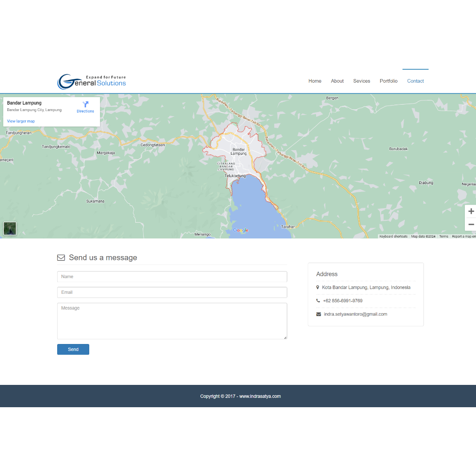Open the map Keyboard shortcuts link
This screenshot has height=476, width=476.
coord(393,237)
